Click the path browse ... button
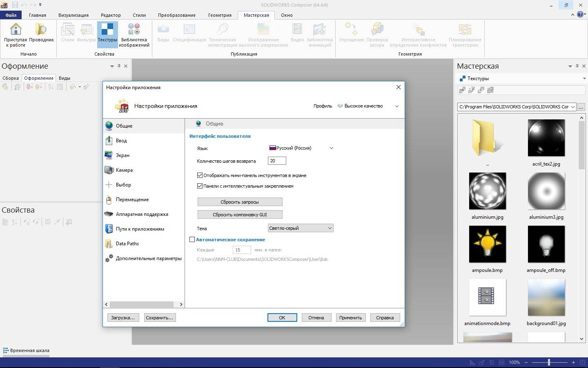 (x=581, y=107)
